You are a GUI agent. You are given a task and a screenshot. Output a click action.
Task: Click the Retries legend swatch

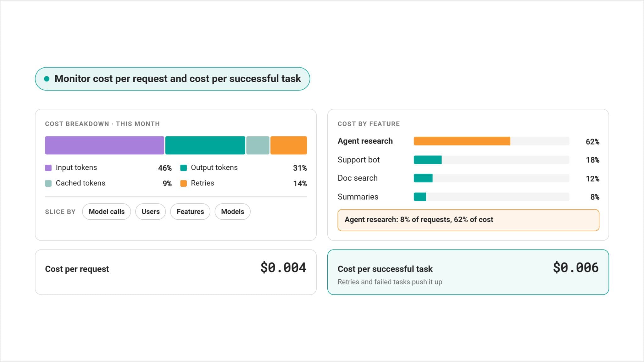click(x=183, y=183)
